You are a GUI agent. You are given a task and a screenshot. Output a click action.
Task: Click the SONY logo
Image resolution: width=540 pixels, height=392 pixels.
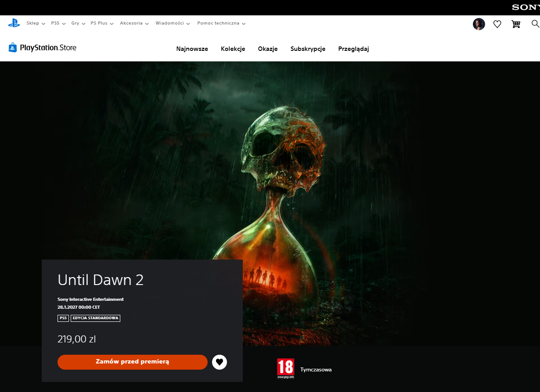coord(526,7)
